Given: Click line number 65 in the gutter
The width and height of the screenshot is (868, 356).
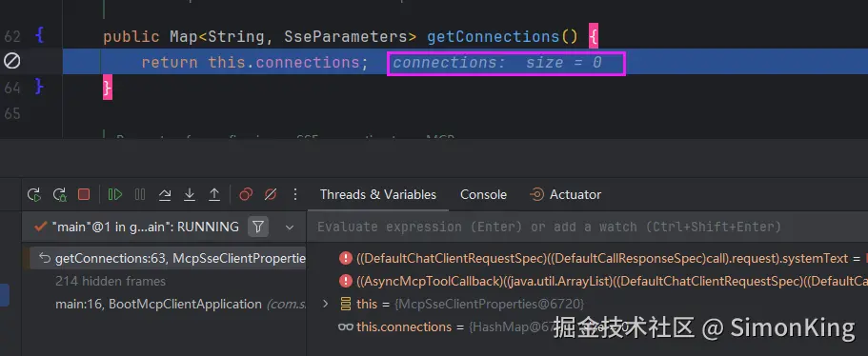Looking at the screenshot, I should (12, 113).
